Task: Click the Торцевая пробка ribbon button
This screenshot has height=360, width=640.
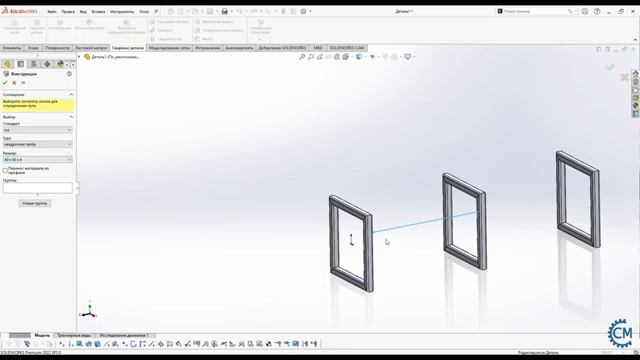Action: coord(169,22)
